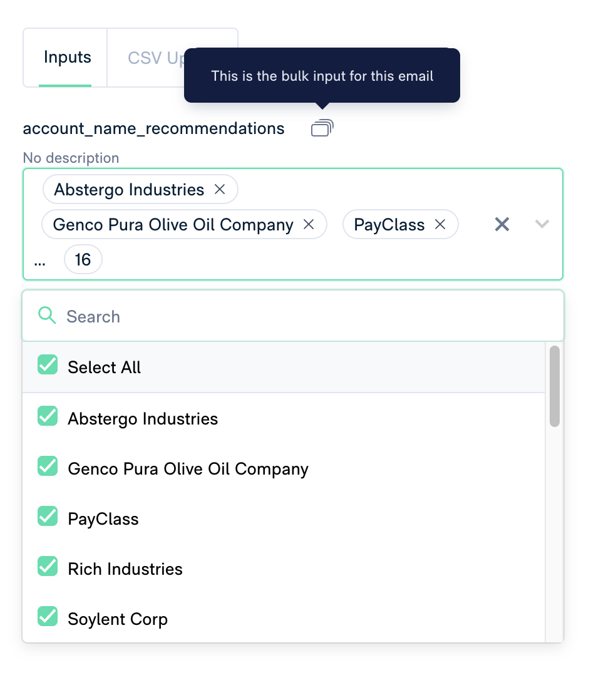Toggle the Rich Industries checkbox
This screenshot has height=700, width=591.
(48, 567)
